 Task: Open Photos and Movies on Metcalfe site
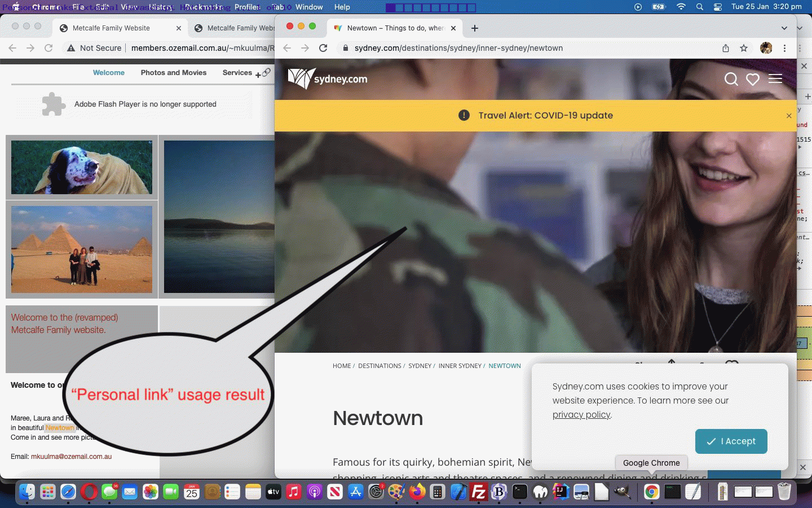174,73
